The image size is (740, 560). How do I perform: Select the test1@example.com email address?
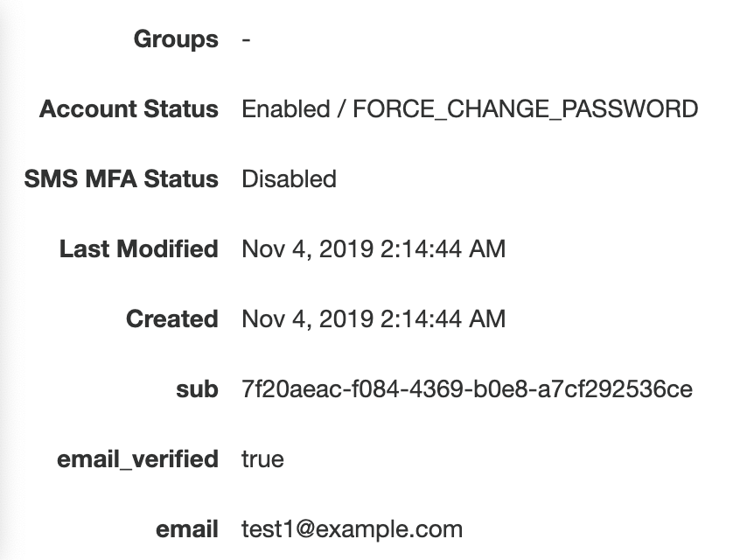tap(352, 529)
